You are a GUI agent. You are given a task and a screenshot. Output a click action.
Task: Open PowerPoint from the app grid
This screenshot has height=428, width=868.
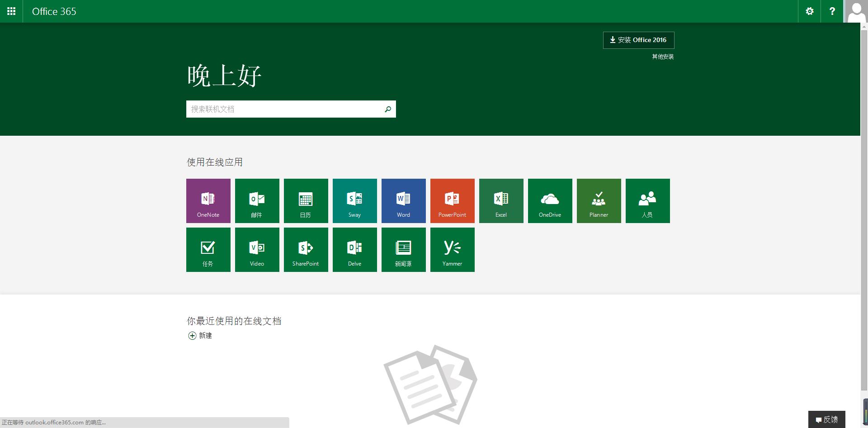point(452,200)
